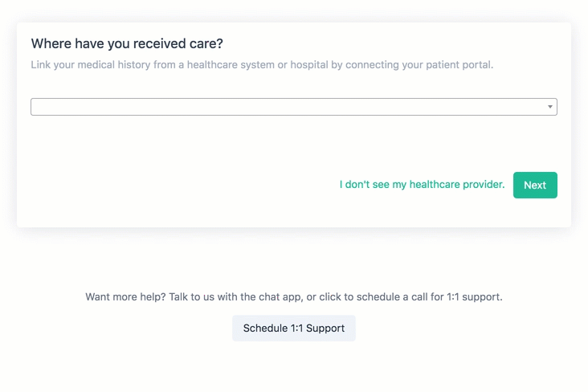Click the "Want more help?" text
588x392 pixels.
(125, 296)
